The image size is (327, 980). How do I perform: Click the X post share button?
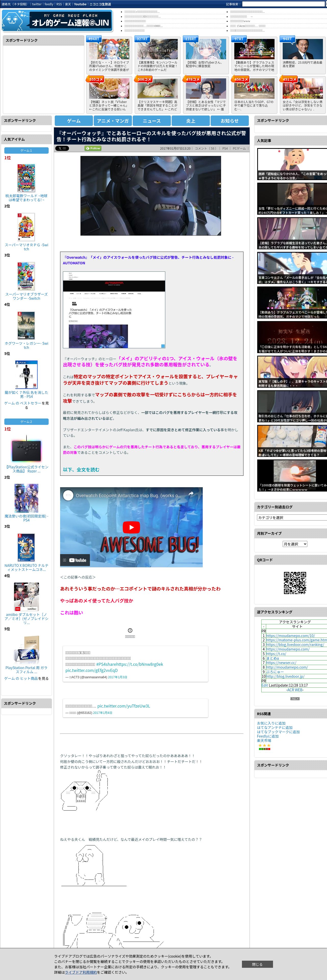coord(62,148)
